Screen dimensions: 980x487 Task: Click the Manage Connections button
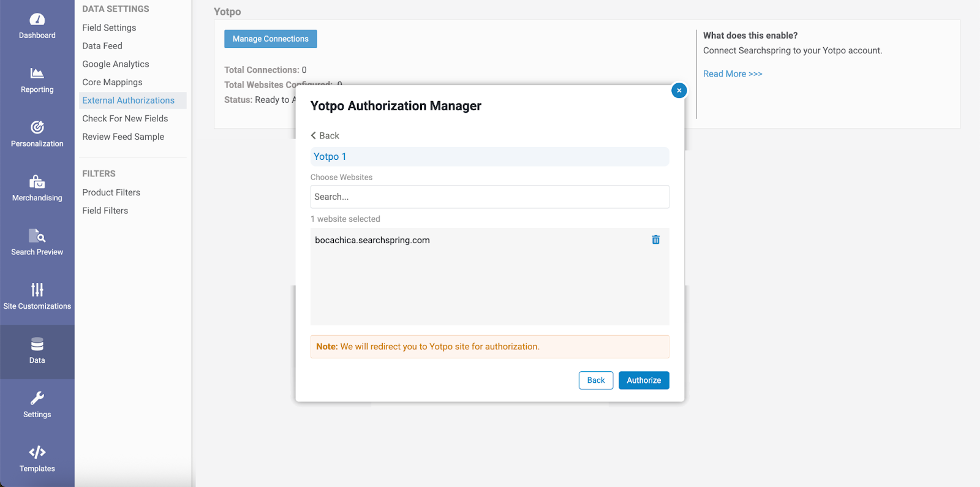pos(270,39)
